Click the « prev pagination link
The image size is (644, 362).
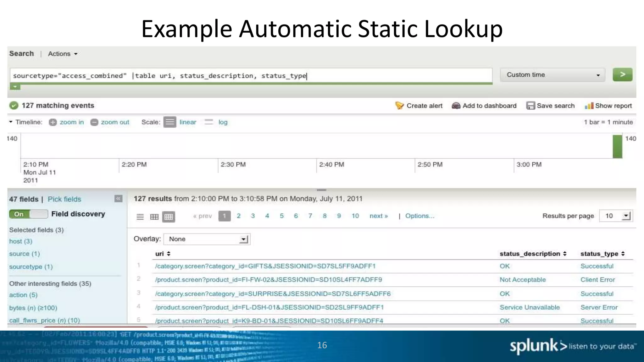click(x=203, y=216)
